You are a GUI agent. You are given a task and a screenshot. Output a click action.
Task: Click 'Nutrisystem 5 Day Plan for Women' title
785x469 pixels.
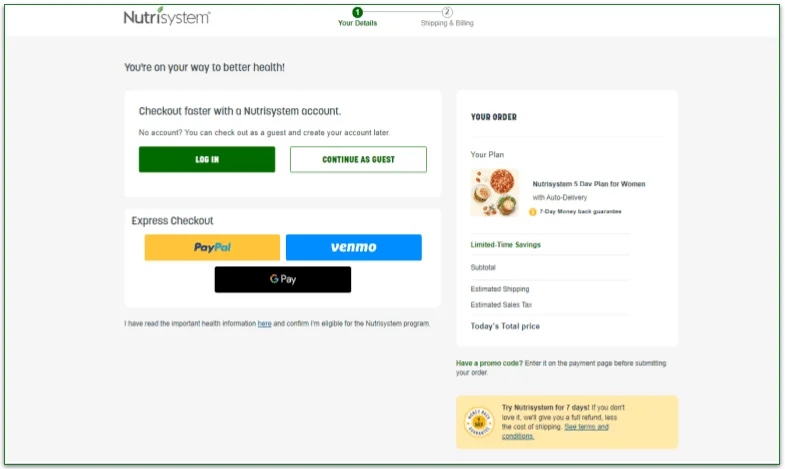pos(589,184)
